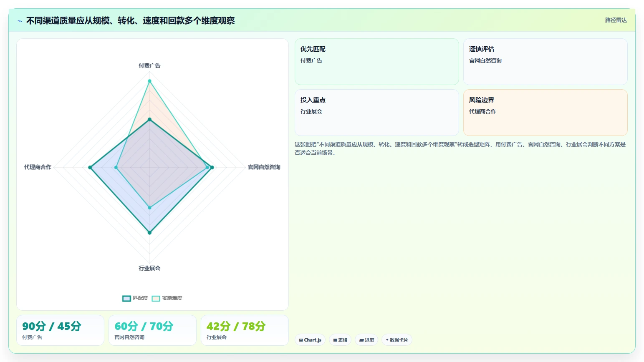This screenshot has height=362, width=644.
Task: Click the 付费广告 radar axis label
Action: [149, 65]
